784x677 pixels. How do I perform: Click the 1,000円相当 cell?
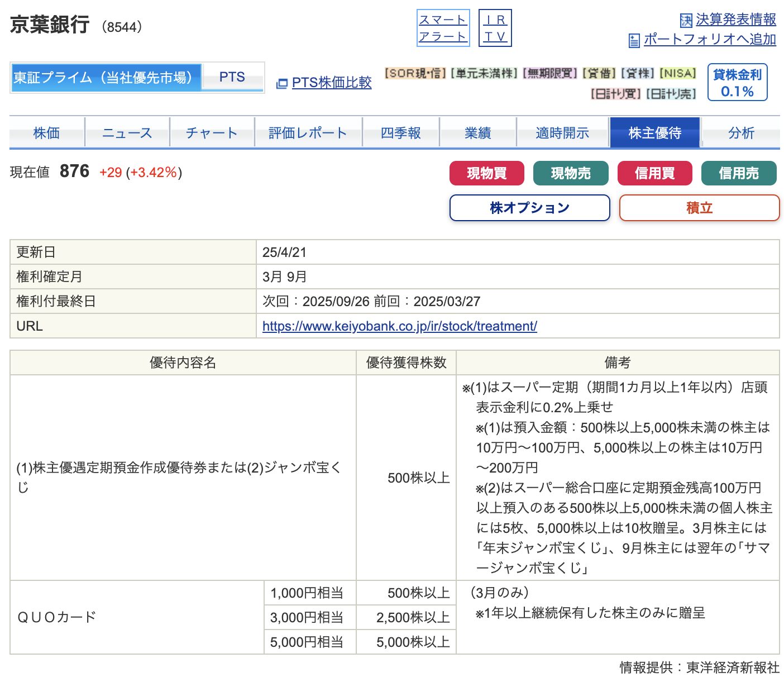[x=310, y=593]
